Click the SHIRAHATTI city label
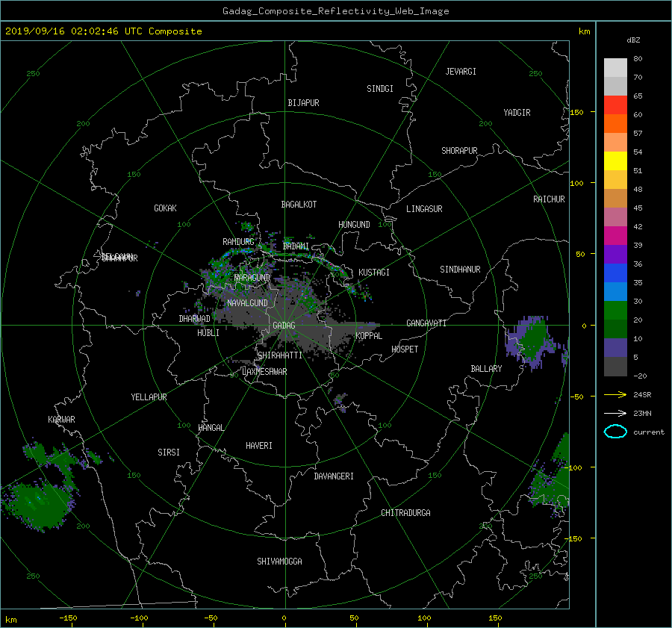Screen dimensions: 672x628 (x=280, y=355)
